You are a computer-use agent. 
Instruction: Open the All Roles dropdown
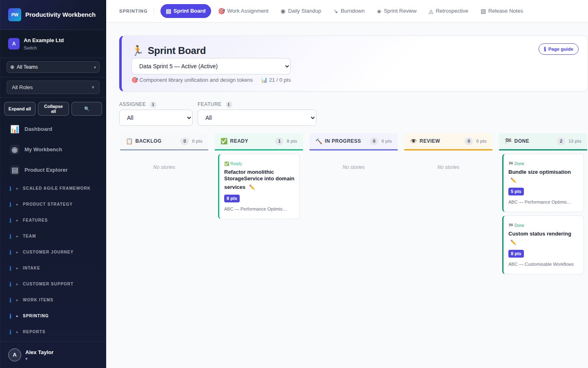coord(53,88)
